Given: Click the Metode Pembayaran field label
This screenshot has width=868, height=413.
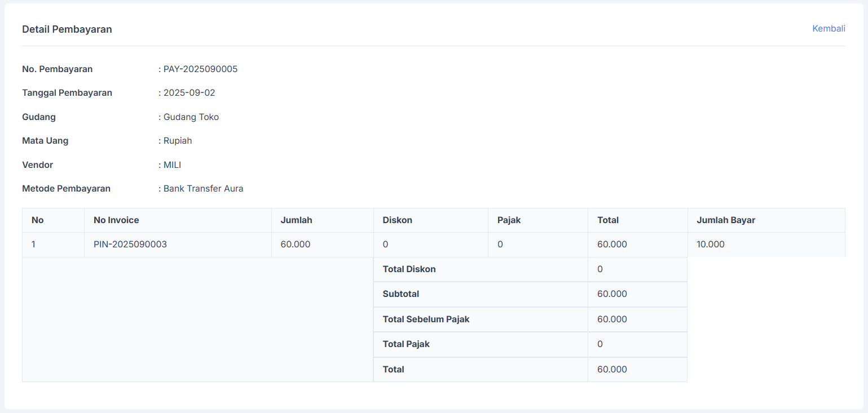Looking at the screenshot, I should 66,189.
